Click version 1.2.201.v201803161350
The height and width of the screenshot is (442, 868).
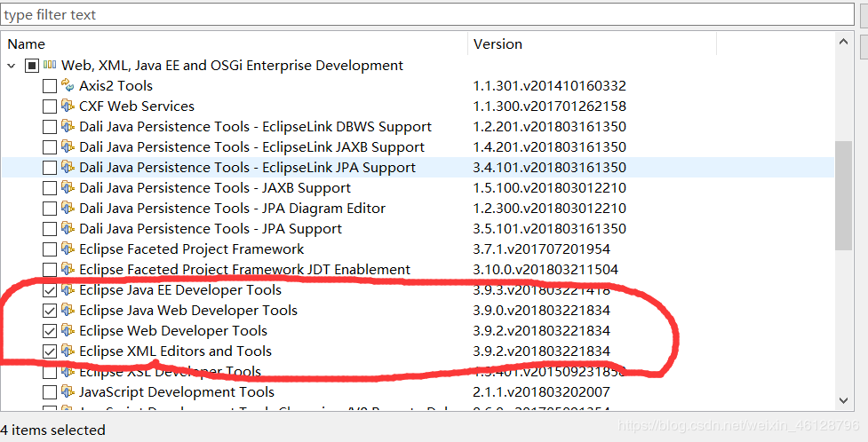pyautogui.click(x=549, y=127)
